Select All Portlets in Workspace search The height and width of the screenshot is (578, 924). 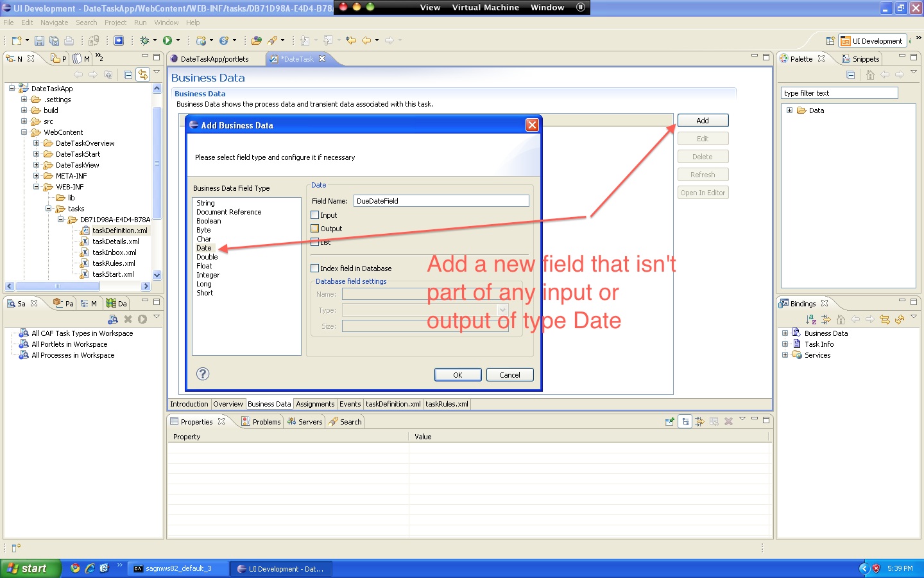point(69,344)
